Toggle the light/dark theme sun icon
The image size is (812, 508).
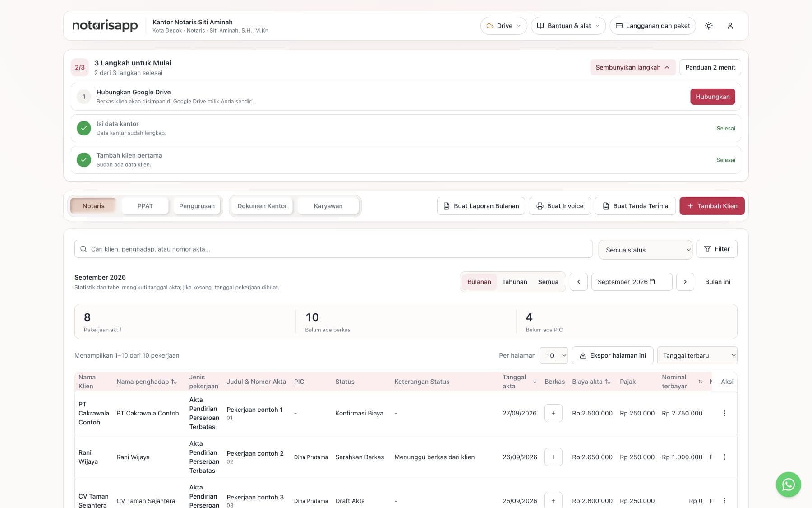pyautogui.click(x=709, y=26)
